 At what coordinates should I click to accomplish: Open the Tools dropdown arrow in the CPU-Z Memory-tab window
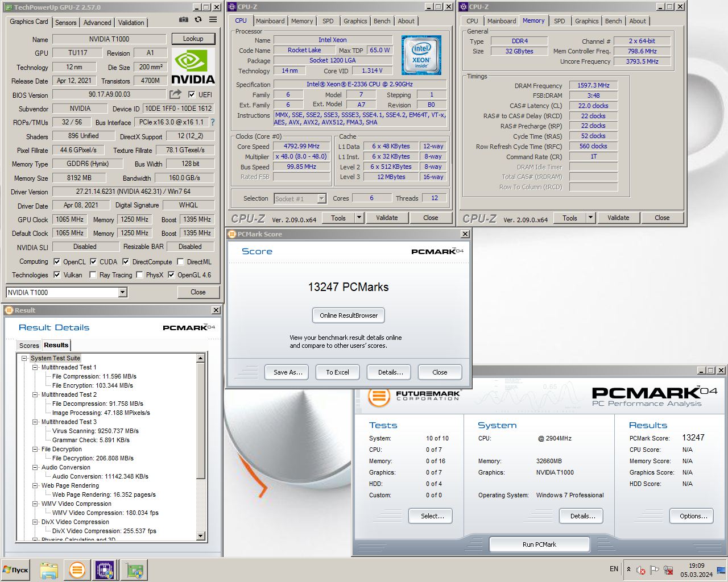pos(591,218)
